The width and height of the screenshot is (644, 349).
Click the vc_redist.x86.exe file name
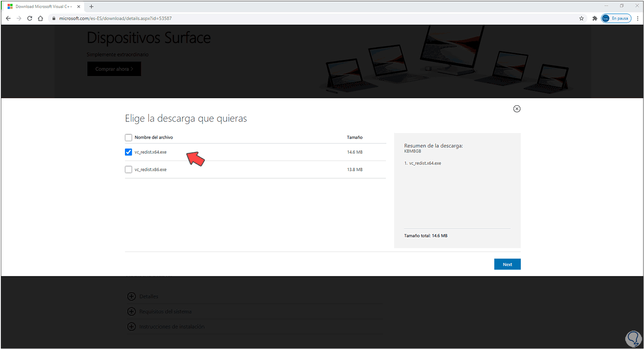point(151,170)
